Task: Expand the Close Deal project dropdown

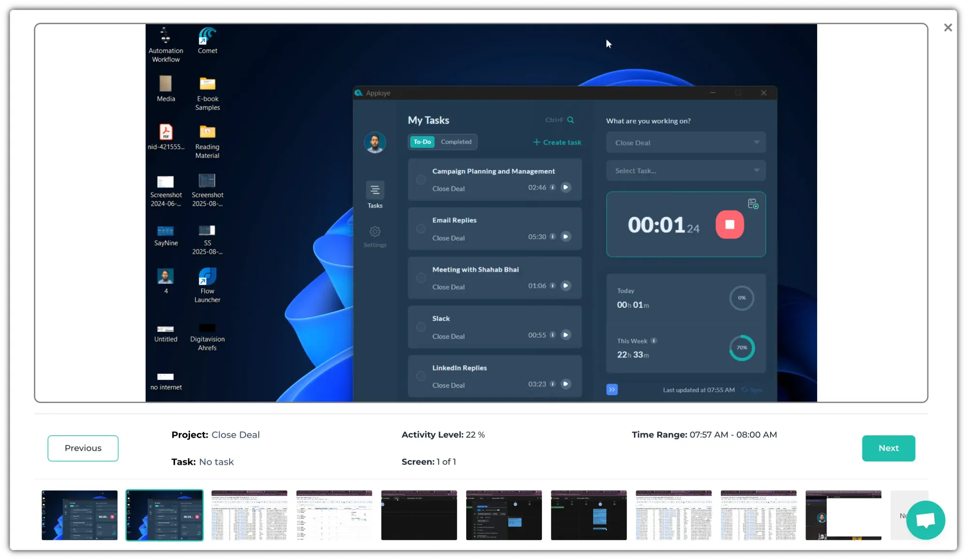Action: pyautogui.click(x=686, y=143)
